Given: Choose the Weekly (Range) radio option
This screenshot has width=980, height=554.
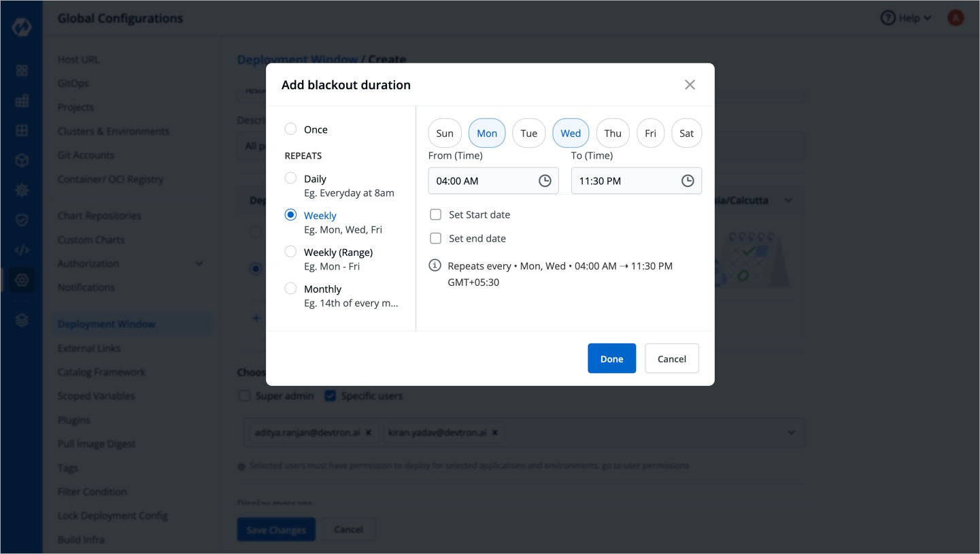Looking at the screenshot, I should click(x=291, y=252).
